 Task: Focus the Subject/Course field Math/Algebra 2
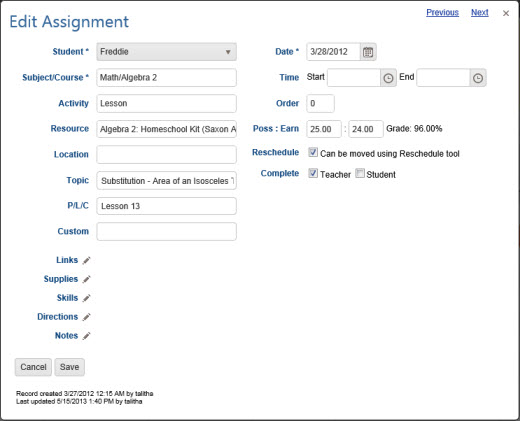(x=167, y=78)
